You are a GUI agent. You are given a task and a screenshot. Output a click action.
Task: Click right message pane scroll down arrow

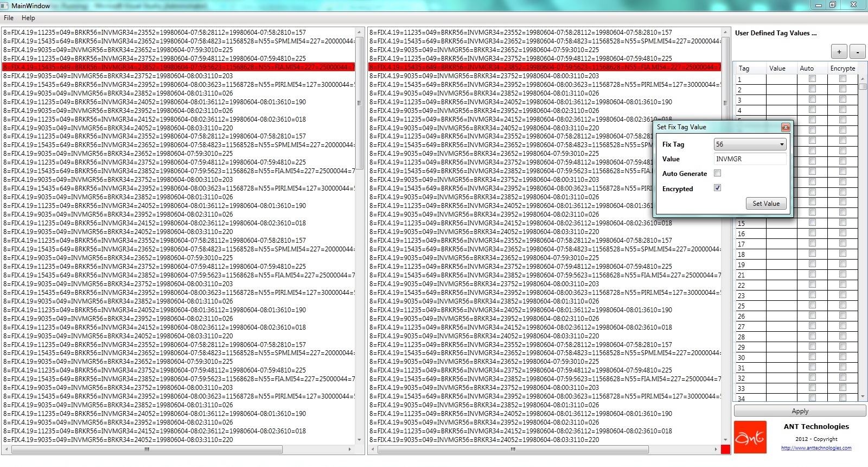(x=725, y=440)
